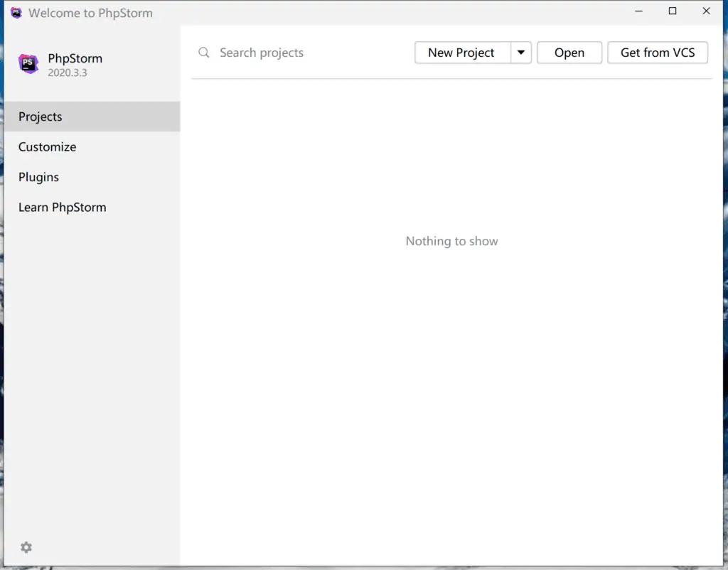
Task: Maximize the Welcome to PhpStorm window
Action: click(x=672, y=11)
